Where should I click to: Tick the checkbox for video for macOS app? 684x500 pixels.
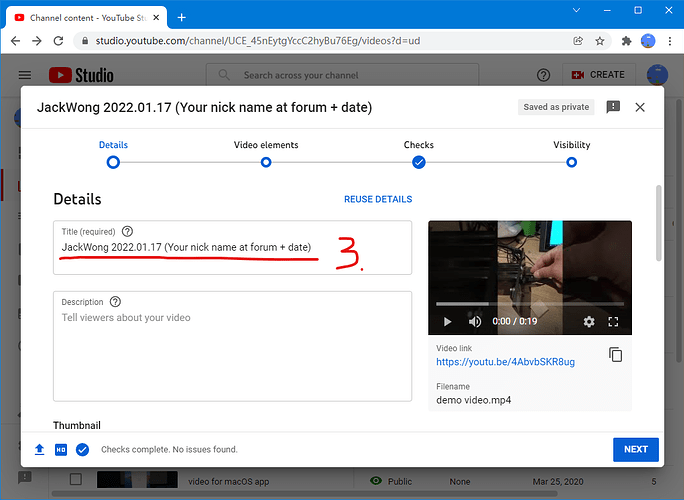[76, 479]
